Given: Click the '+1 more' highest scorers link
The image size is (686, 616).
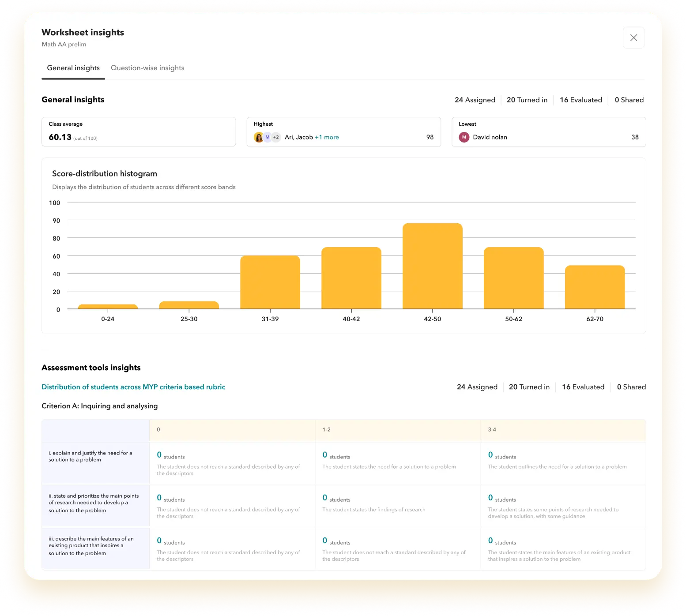Looking at the screenshot, I should pyautogui.click(x=327, y=137).
